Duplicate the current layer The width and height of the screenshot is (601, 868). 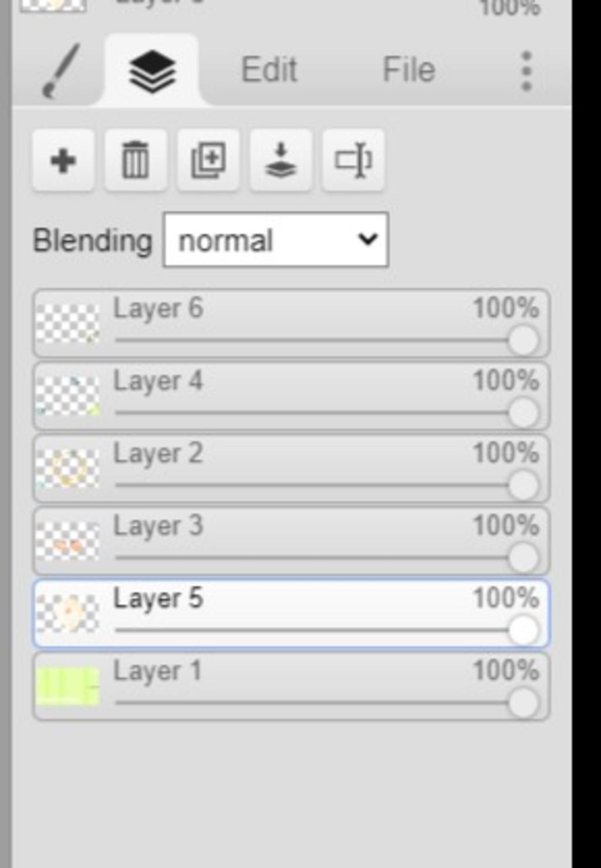click(208, 161)
